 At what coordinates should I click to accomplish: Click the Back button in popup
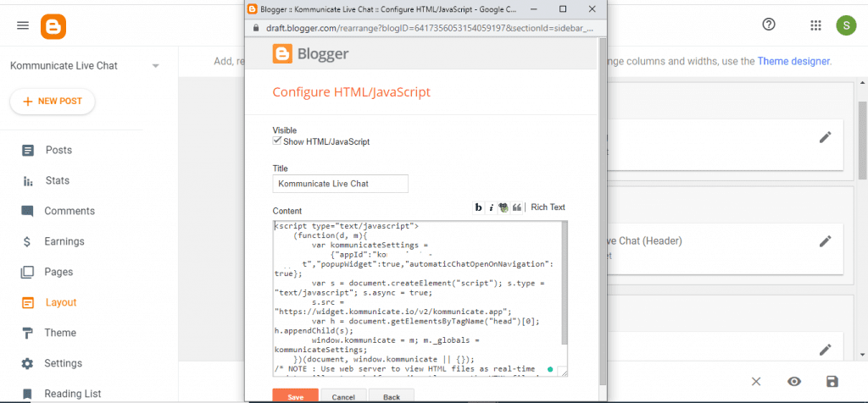(392, 396)
